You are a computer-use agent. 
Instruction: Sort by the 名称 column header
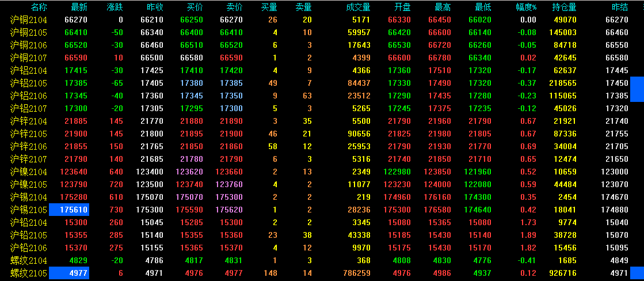point(39,7)
